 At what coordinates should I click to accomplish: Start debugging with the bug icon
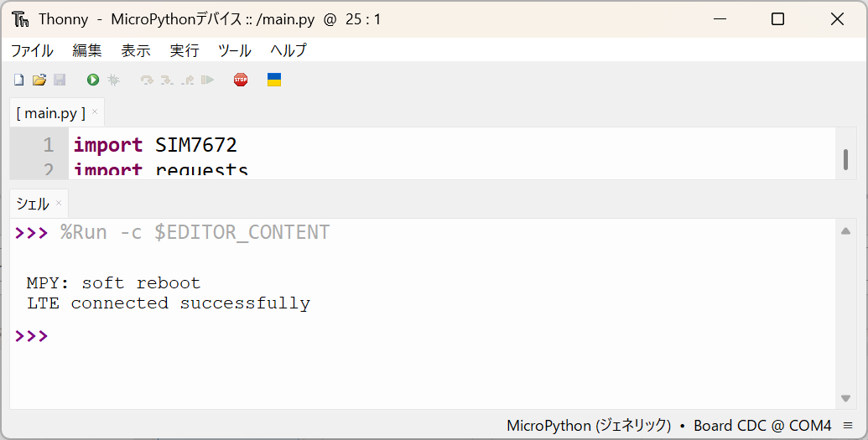(114, 80)
